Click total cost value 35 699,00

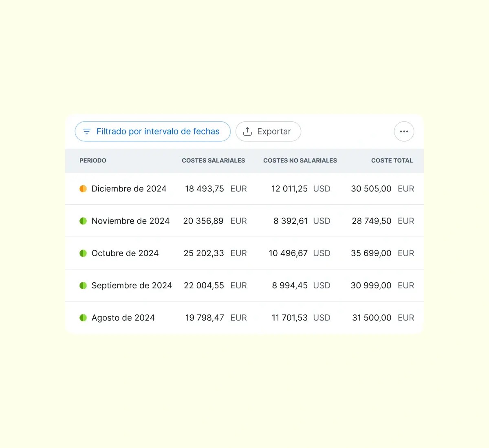(x=371, y=253)
